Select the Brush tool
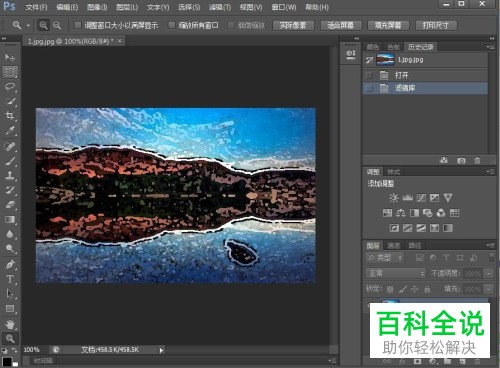The width and height of the screenshot is (500, 368). pyautogui.click(x=10, y=161)
